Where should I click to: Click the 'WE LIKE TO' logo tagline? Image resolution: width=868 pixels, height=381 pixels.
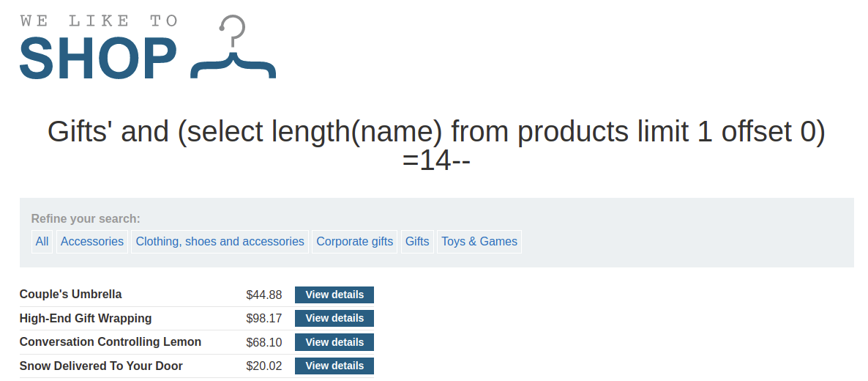[98, 21]
